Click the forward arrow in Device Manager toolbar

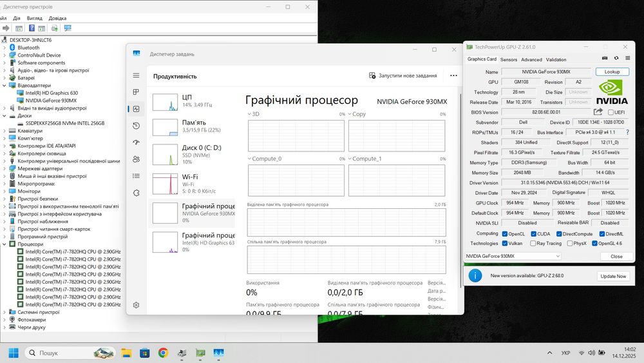point(6,28)
